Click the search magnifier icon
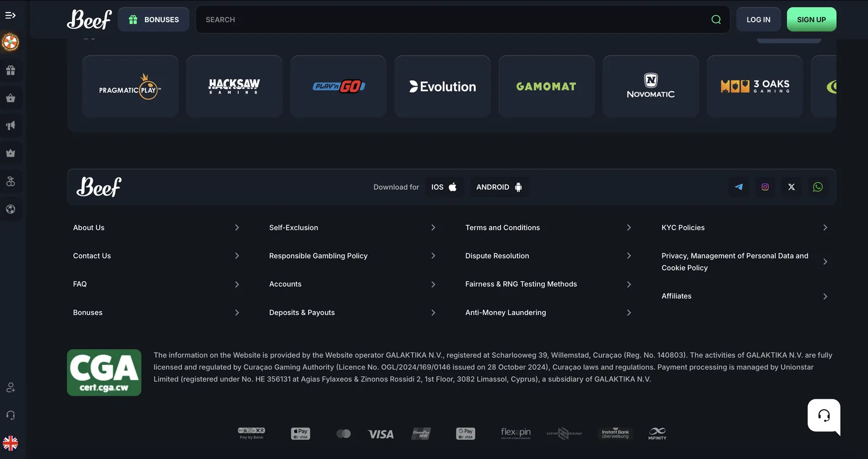Image resolution: width=868 pixels, height=459 pixels. pos(716,20)
